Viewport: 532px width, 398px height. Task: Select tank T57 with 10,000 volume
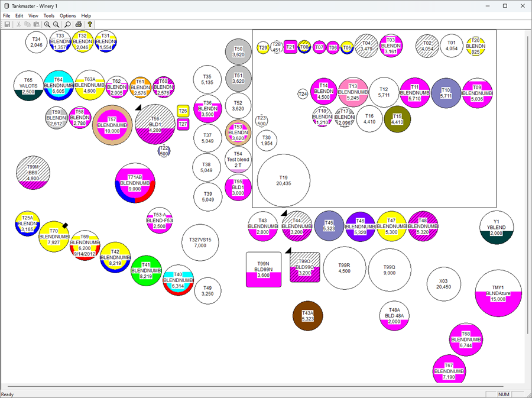tap(112, 124)
